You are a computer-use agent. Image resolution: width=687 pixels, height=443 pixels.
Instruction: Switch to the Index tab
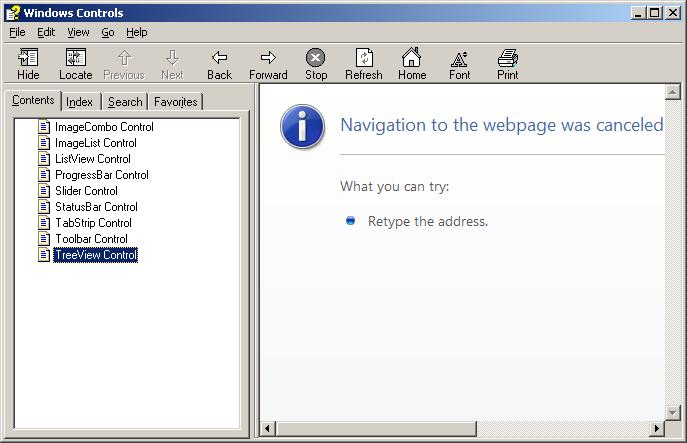(79, 102)
